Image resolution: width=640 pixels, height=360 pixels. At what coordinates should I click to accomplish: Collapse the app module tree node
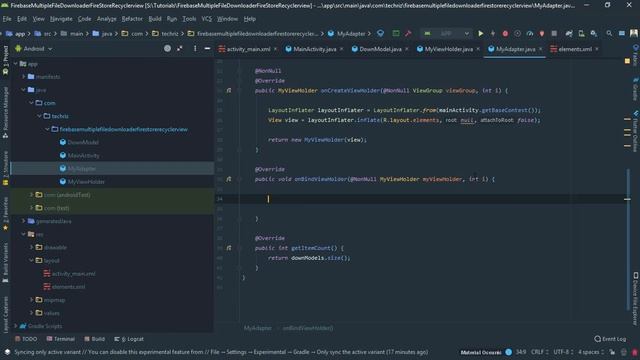point(16,64)
